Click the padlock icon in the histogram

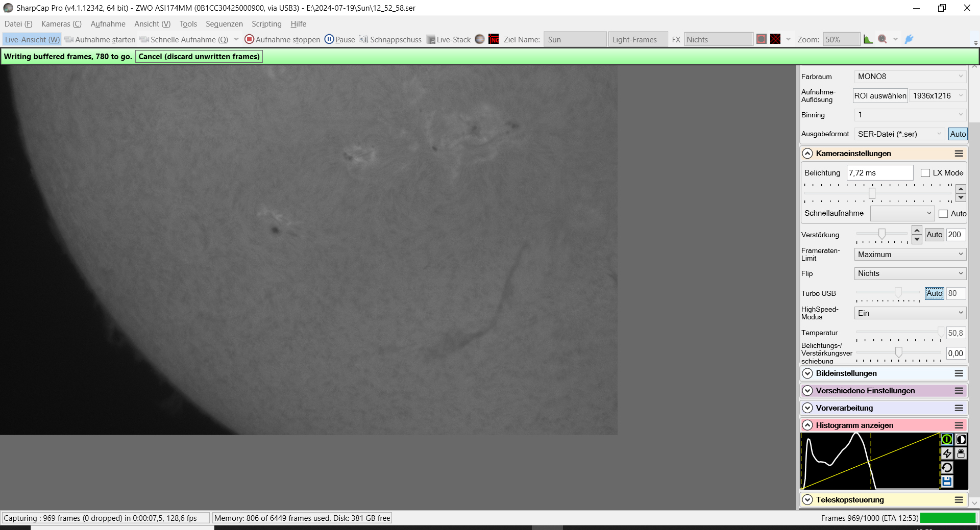pos(961,453)
